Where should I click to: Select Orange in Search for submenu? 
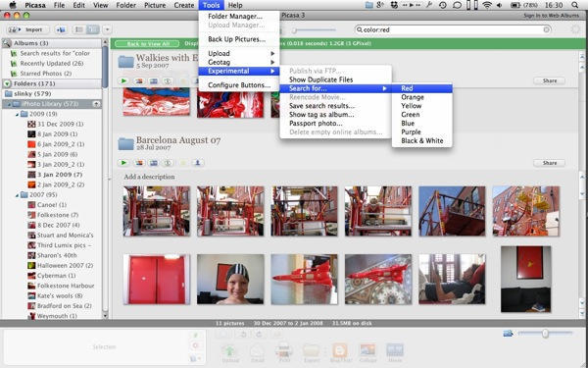click(x=421, y=97)
